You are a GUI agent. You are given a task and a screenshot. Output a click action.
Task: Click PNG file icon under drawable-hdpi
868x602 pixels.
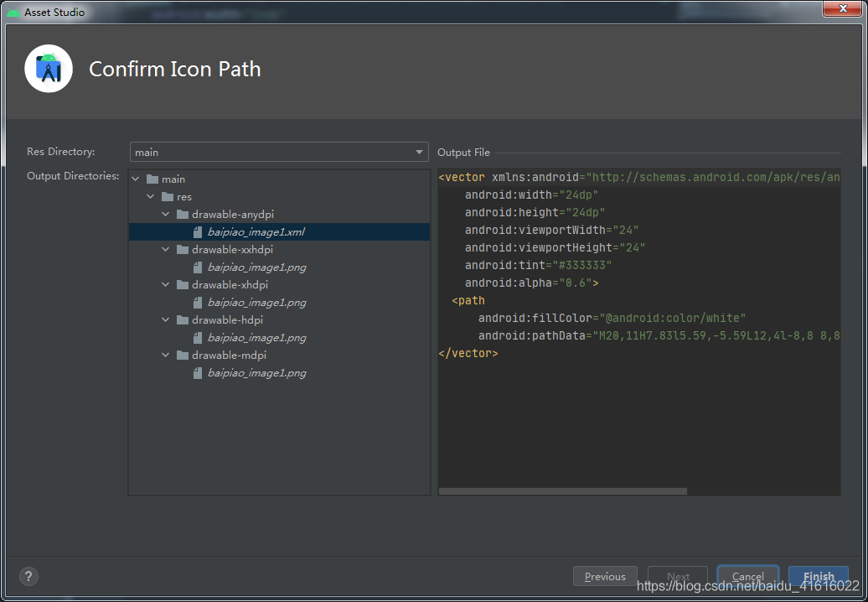(198, 338)
